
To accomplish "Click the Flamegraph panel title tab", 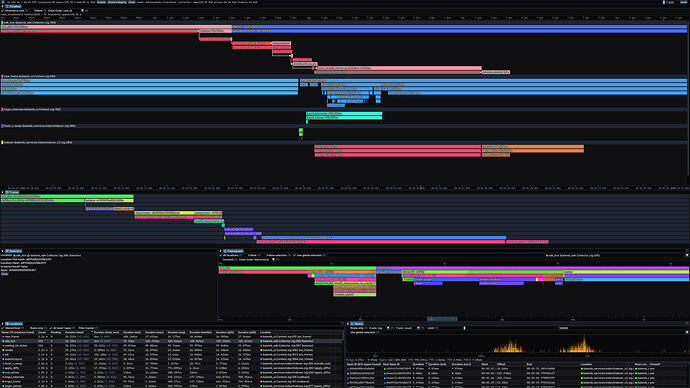I will (233, 251).
